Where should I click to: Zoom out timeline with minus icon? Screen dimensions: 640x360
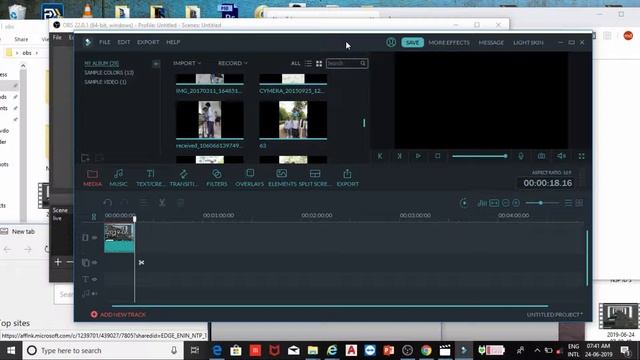click(506, 203)
